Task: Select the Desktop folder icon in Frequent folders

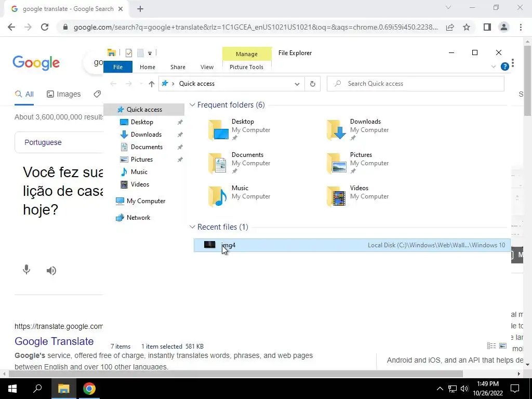Action: [x=218, y=129]
